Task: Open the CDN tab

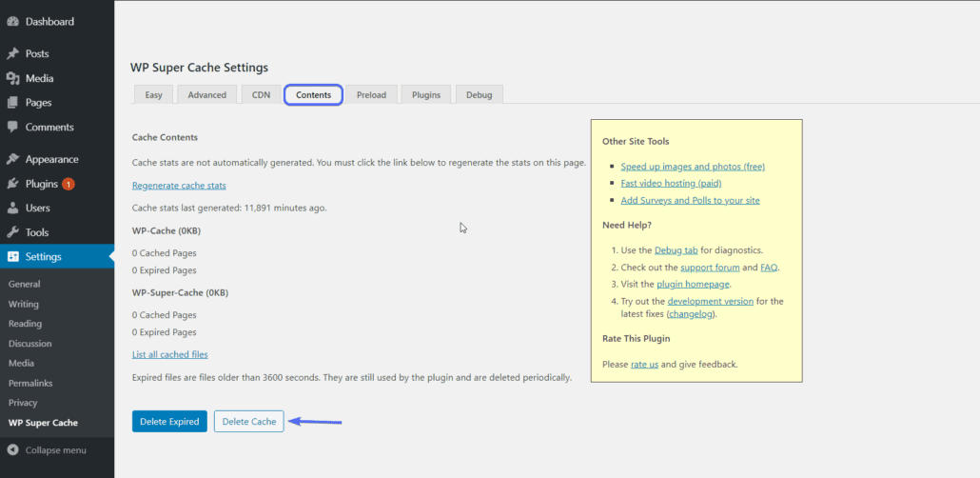Action: coord(261,95)
